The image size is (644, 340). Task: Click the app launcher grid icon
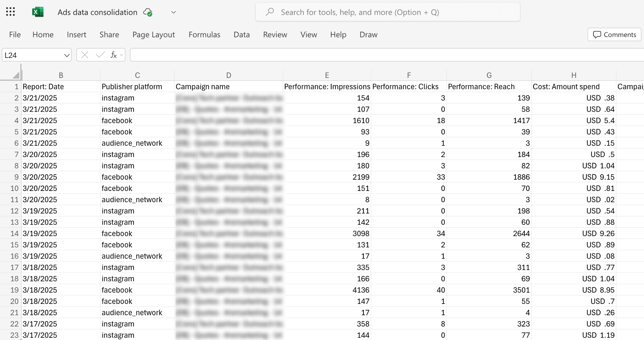(10, 12)
